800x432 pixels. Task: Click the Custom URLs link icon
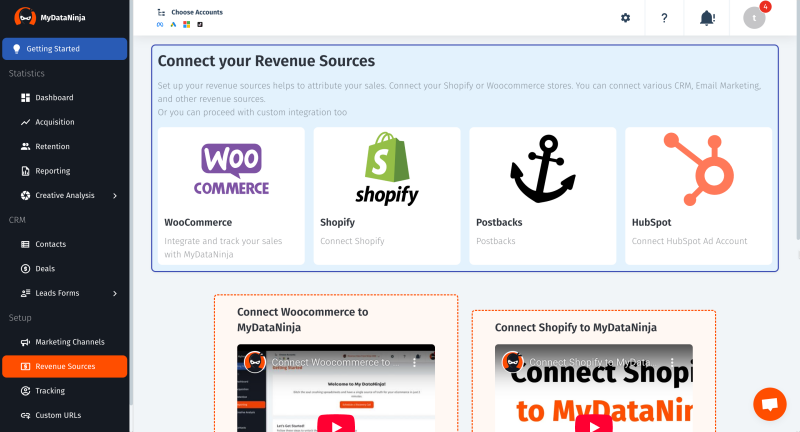pos(25,415)
